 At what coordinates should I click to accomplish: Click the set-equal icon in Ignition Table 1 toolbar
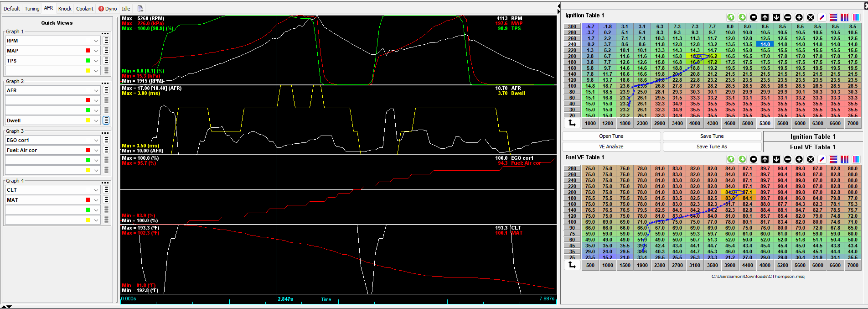[x=754, y=17]
